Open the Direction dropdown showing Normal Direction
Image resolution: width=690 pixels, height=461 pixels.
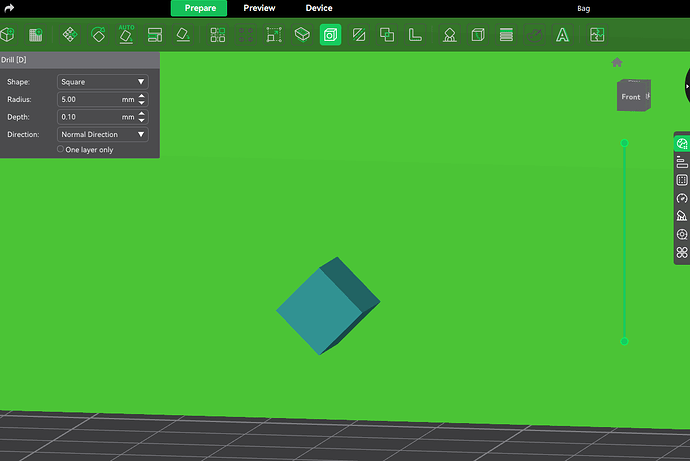coord(103,134)
